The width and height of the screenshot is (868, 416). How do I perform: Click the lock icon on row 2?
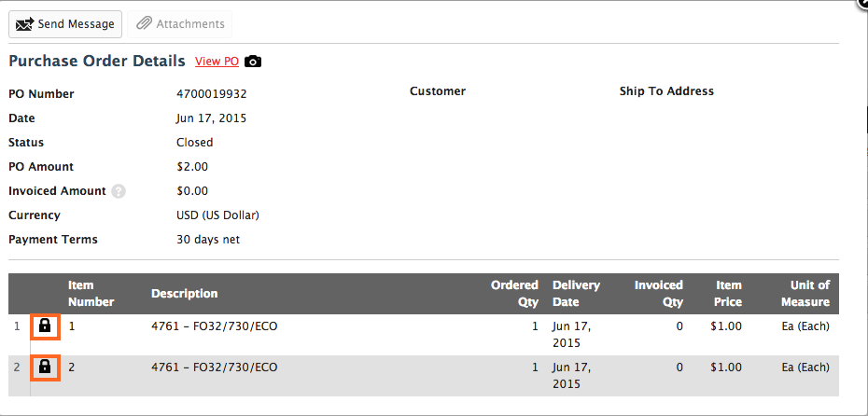(x=45, y=367)
